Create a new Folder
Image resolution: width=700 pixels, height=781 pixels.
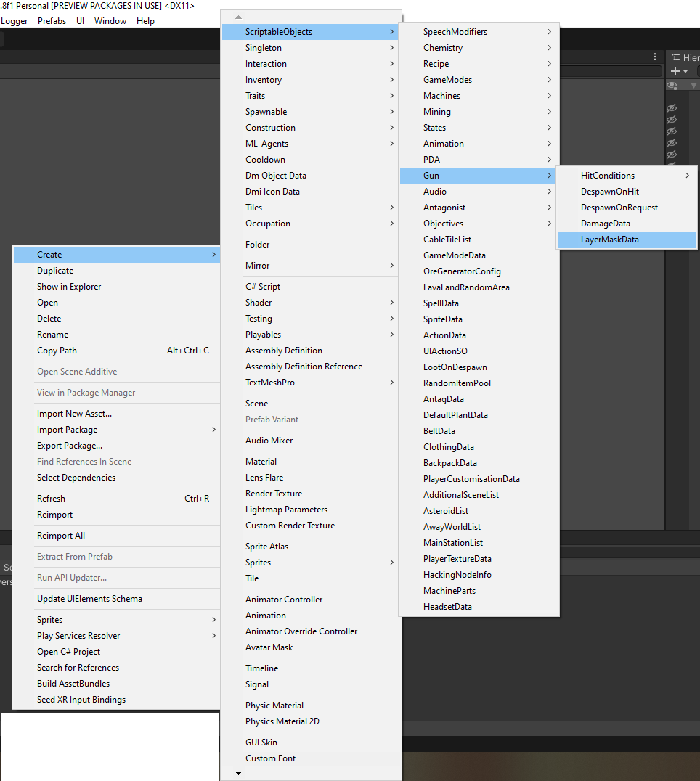(310, 245)
